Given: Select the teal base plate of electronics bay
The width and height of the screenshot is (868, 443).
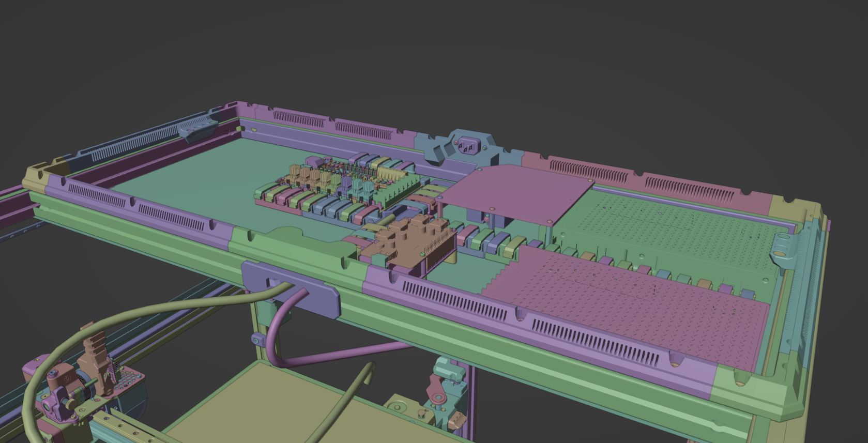Looking at the screenshot, I should (x=207, y=181).
